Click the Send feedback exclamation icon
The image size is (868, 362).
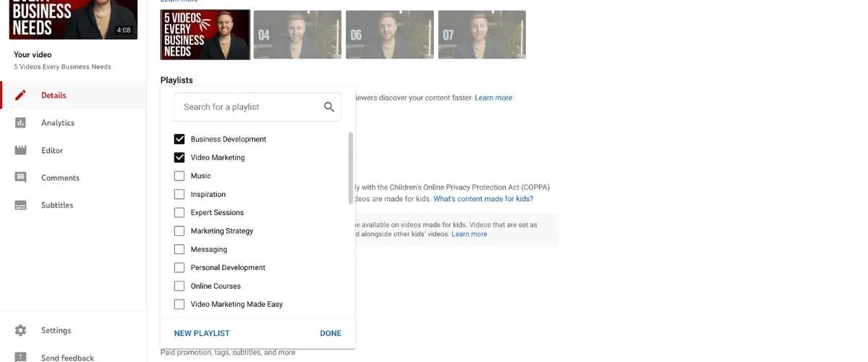tap(20, 357)
